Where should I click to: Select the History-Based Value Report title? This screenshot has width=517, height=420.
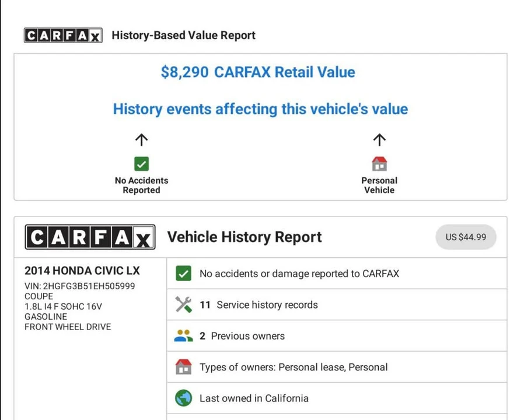[183, 35]
